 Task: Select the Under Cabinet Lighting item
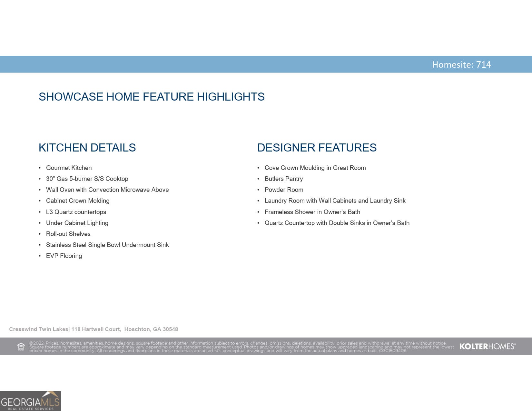click(77, 223)
